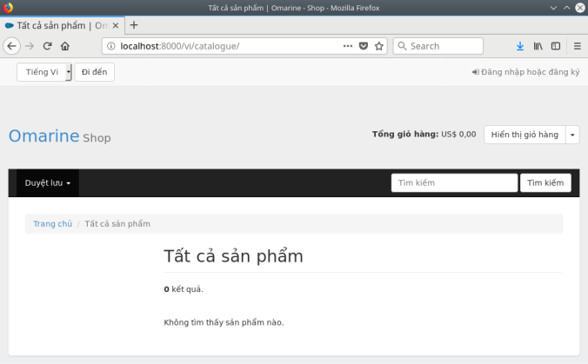Follow the 'Trang chủ' breadcrumb link
The width and height of the screenshot is (588, 364).
click(52, 224)
